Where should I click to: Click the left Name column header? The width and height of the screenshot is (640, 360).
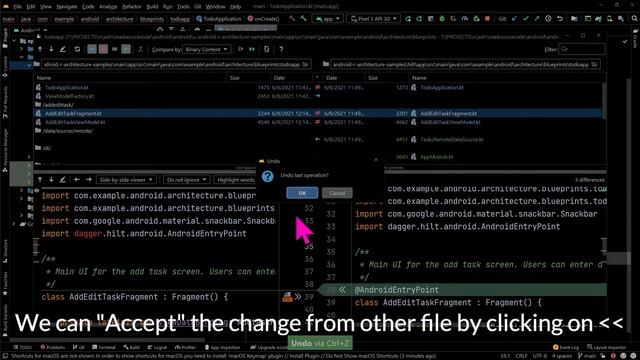(x=131, y=78)
